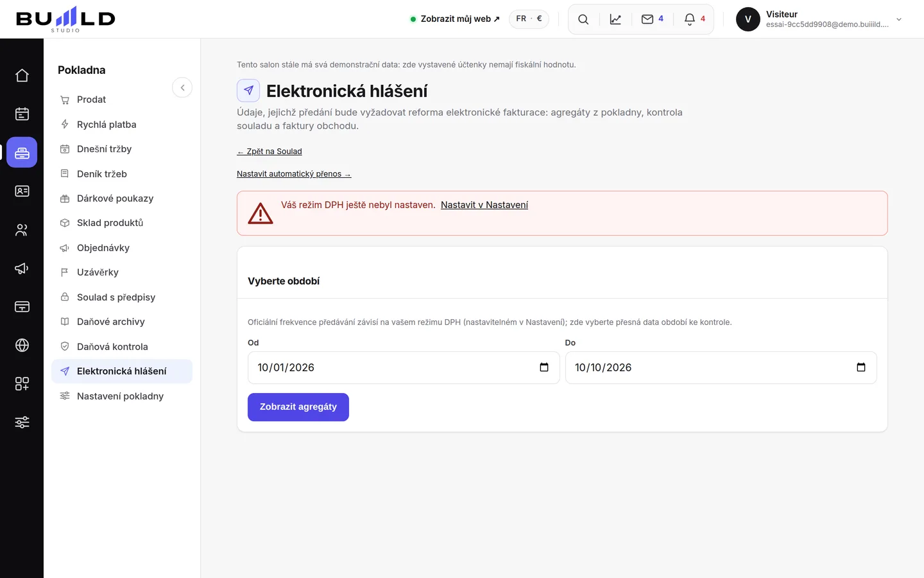Open the FR · € language currency selector
The height and width of the screenshot is (578, 924).
529,19
